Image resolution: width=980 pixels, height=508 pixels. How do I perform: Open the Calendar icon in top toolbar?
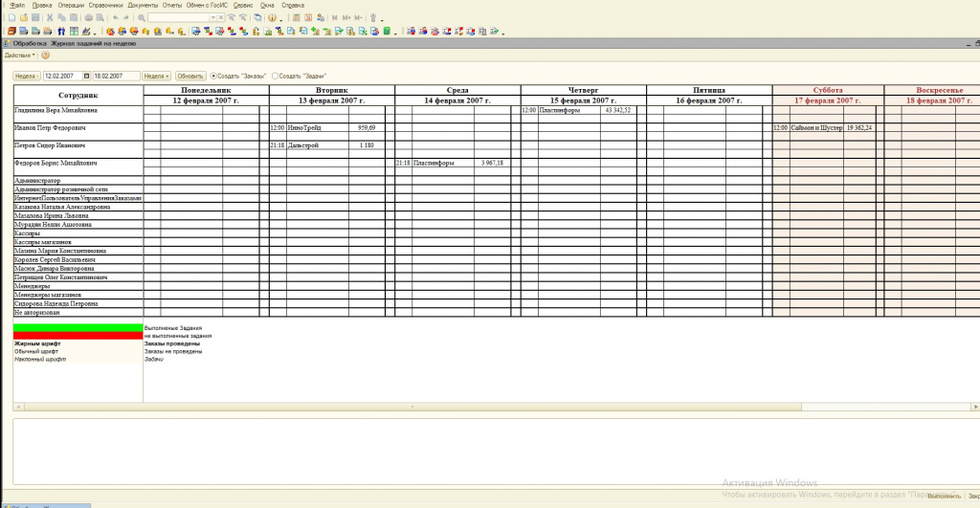point(309,17)
